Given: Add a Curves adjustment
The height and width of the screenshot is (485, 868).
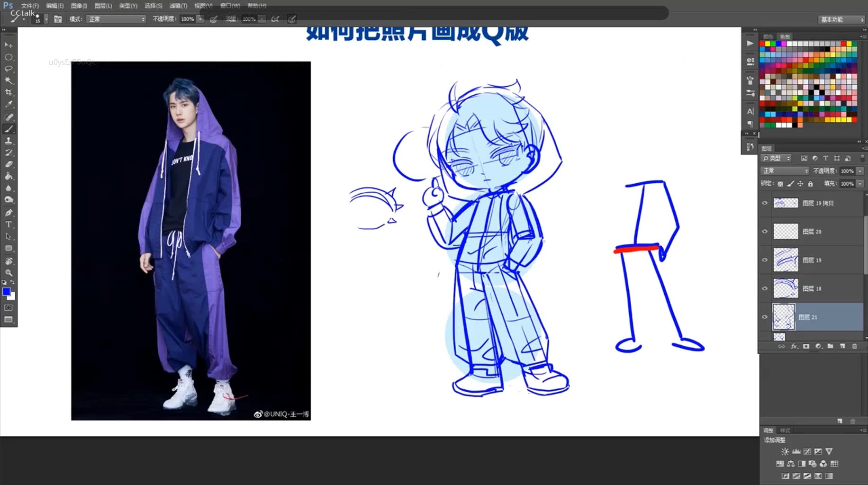Looking at the screenshot, I should point(807,451).
